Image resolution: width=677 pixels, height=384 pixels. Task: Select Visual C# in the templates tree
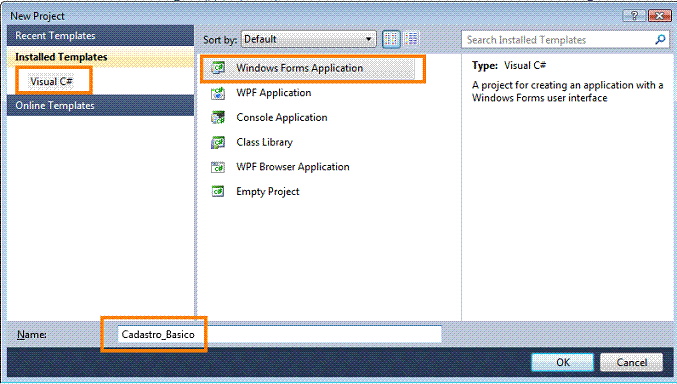click(x=51, y=81)
